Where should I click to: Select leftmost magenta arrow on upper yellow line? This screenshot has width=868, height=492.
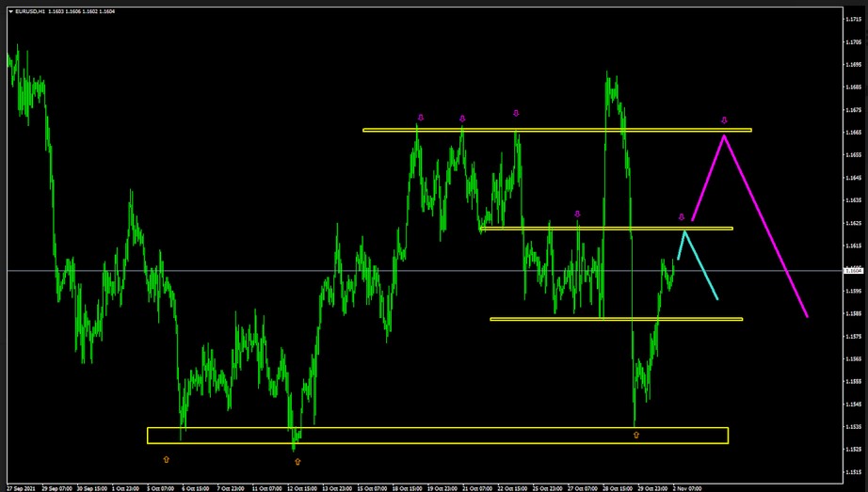(420, 118)
